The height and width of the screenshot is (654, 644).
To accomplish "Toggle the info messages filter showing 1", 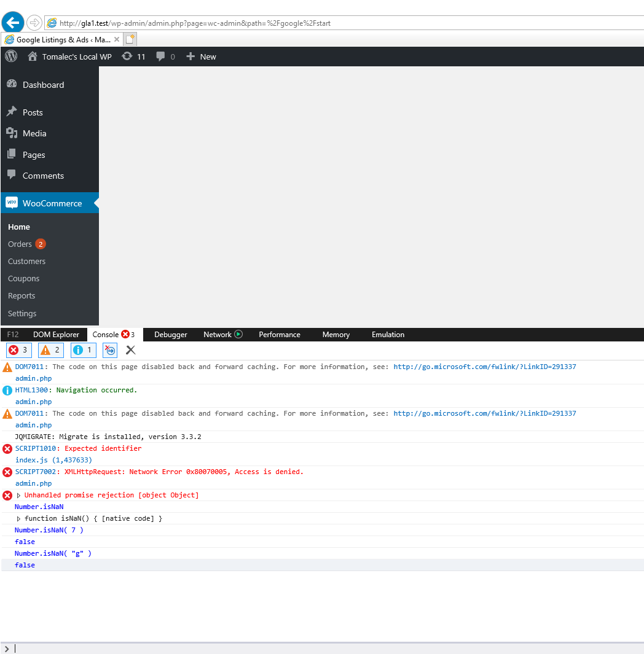I will pyautogui.click(x=83, y=349).
